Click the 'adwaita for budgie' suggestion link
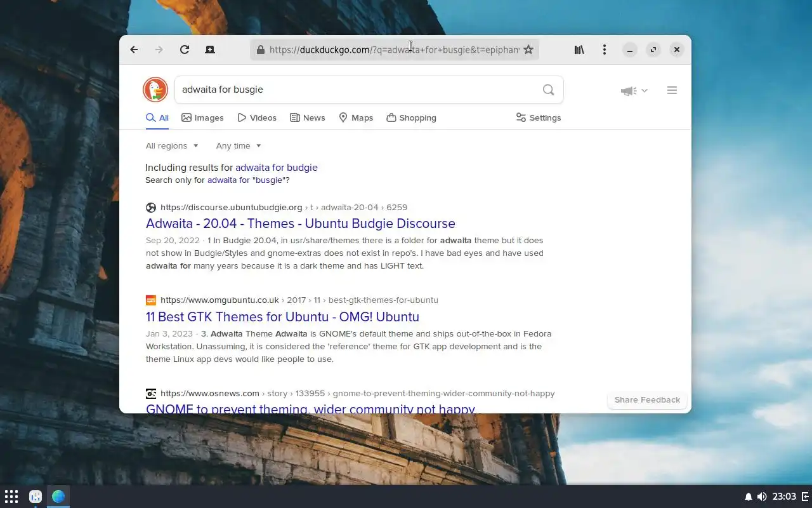The height and width of the screenshot is (508, 812). coord(277,168)
